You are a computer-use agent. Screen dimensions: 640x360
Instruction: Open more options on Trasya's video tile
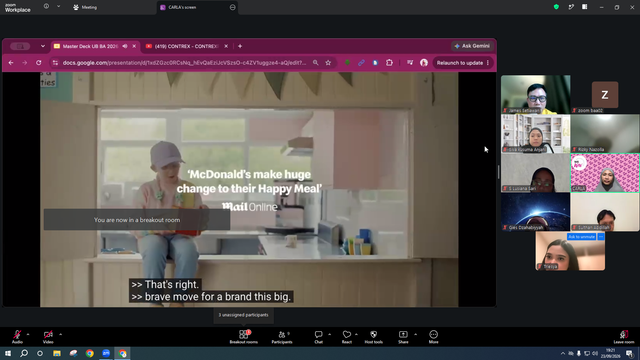[x=601, y=237]
